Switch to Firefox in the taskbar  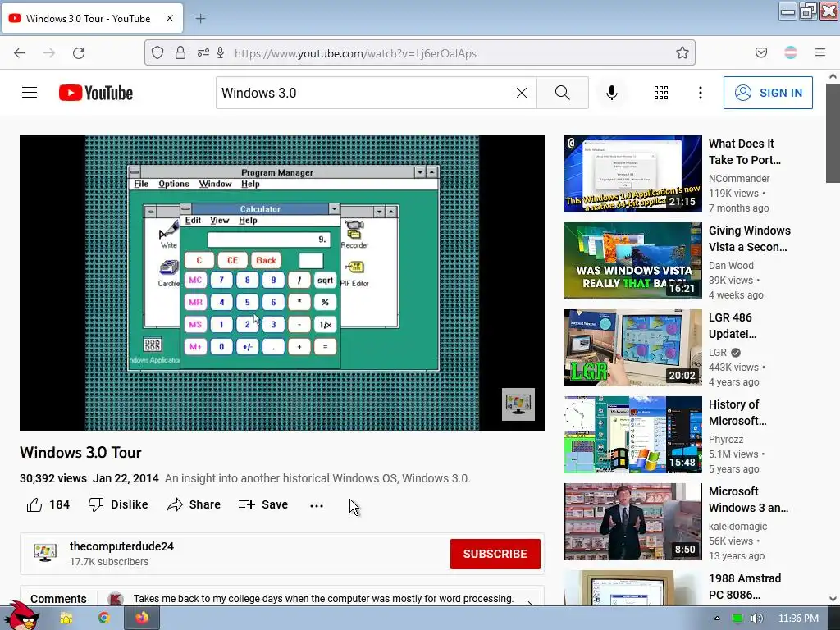(x=141, y=619)
